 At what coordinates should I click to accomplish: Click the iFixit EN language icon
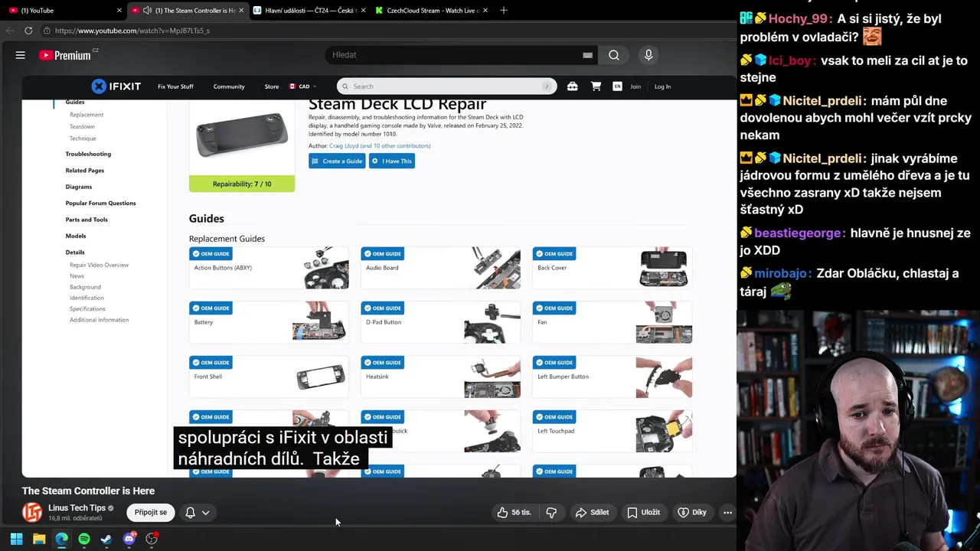coord(617,86)
